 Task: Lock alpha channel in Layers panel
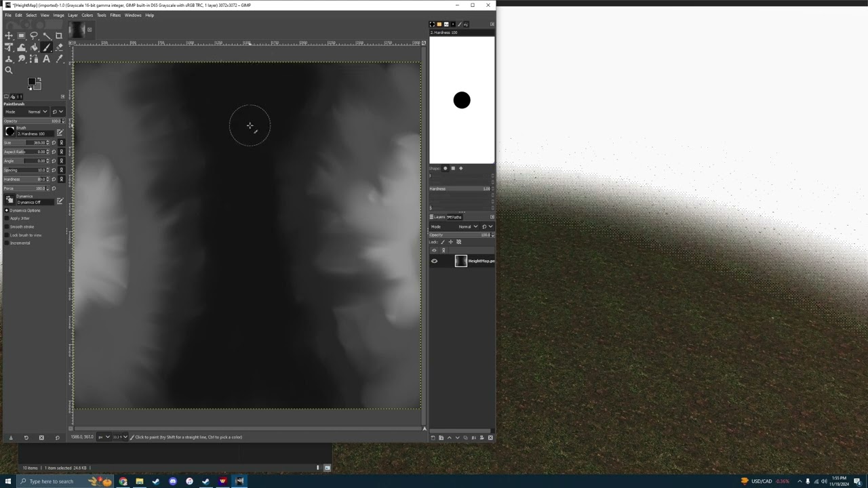tap(458, 242)
